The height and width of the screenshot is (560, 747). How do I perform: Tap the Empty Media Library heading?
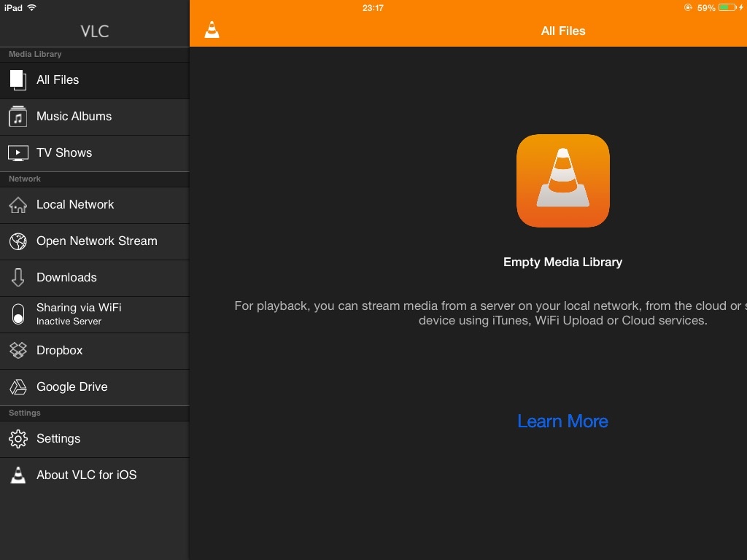(x=562, y=262)
